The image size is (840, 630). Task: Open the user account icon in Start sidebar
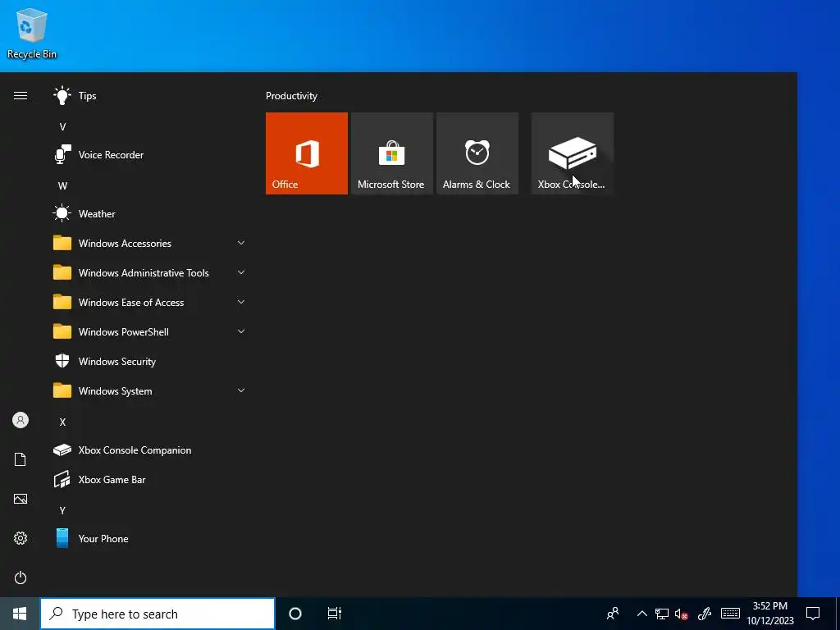21,420
